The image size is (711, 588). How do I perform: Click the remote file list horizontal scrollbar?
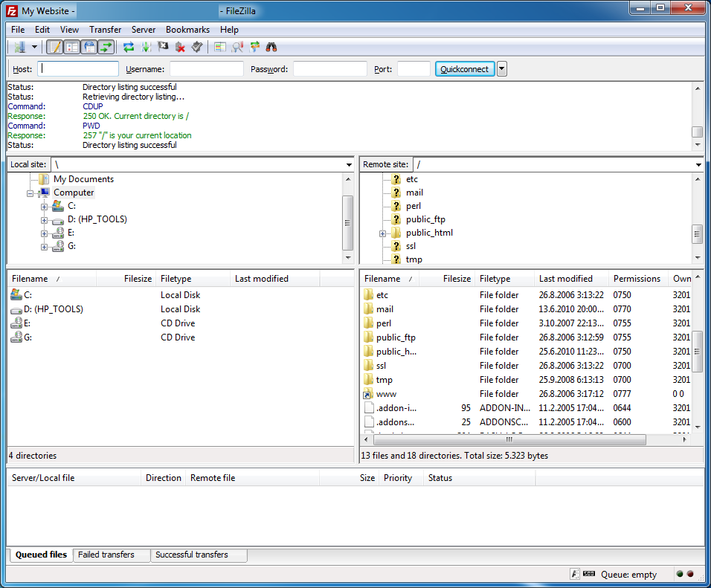(509, 439)
